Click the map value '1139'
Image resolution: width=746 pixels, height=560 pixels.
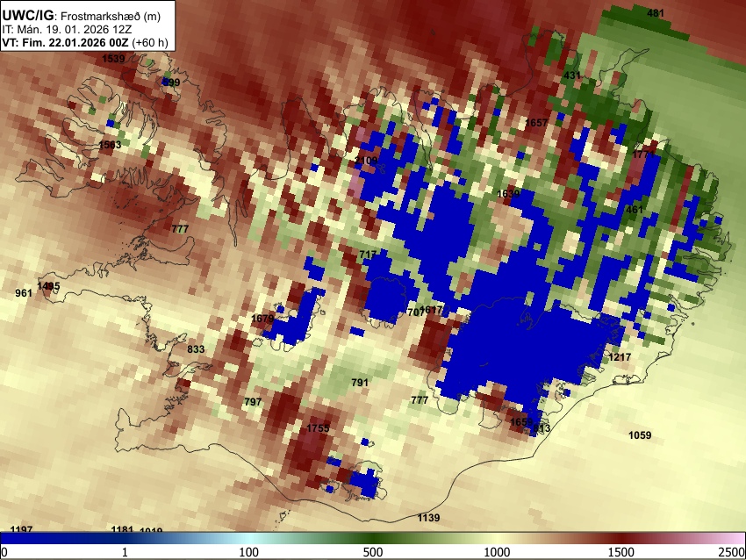click(x=428, y=518)
